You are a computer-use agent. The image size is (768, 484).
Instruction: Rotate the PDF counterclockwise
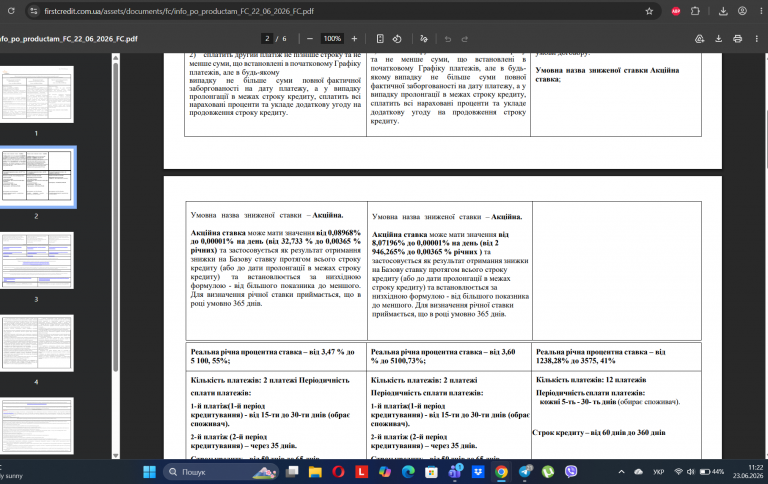coord(397,39)
